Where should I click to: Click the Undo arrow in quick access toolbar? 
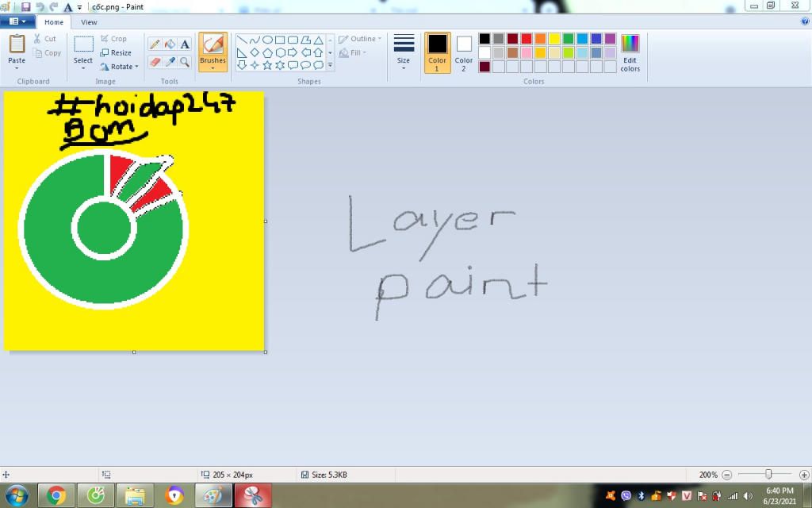(40, 6)
